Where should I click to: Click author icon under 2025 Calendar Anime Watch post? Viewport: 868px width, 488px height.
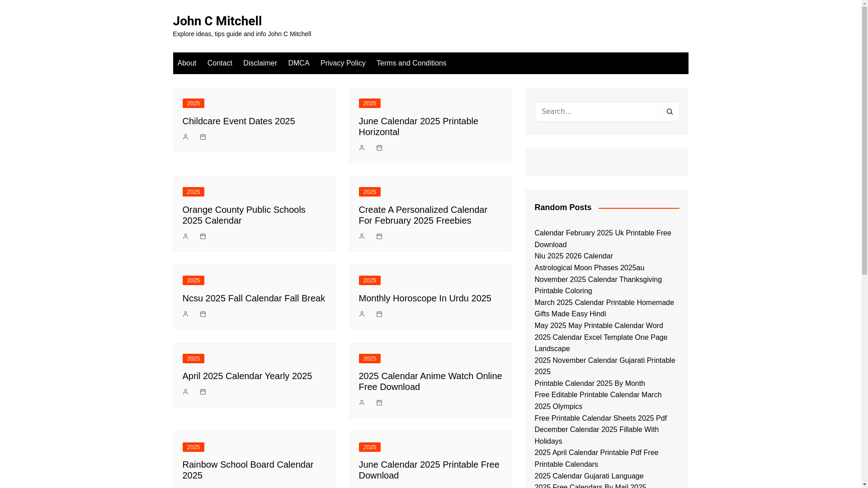tap(362, 403)
